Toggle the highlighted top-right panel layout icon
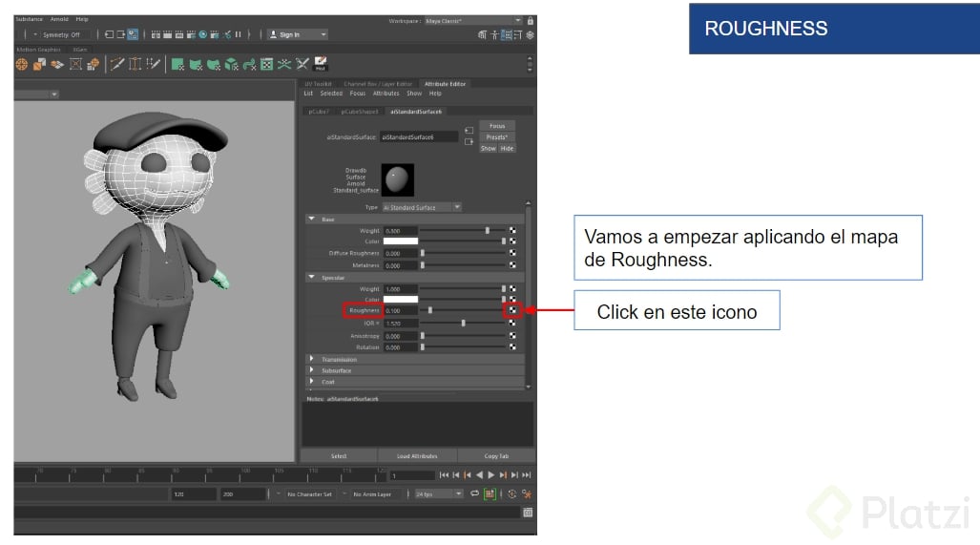Image resolution: width=980 pixels, height=545 pixels. [x=507, y=35]
